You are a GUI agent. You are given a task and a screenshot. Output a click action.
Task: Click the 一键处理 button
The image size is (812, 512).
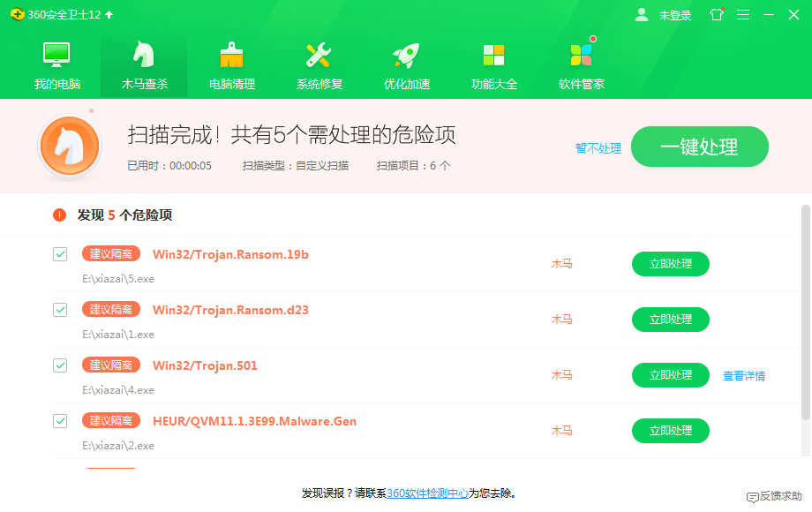pyautogui.click(x=700, y=147)
